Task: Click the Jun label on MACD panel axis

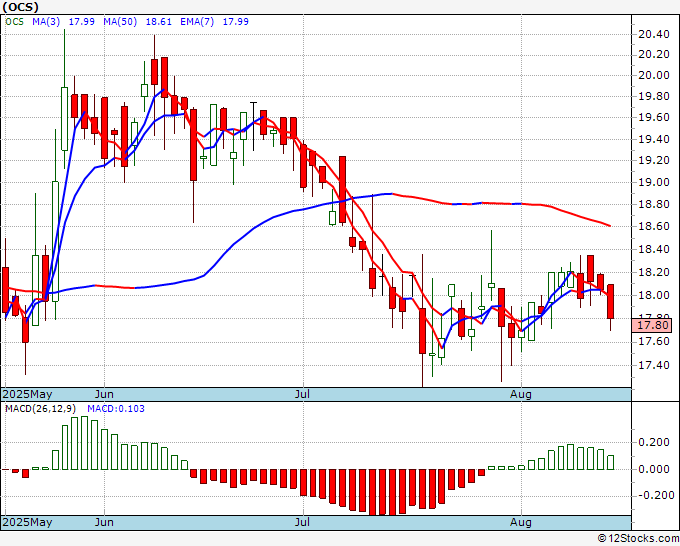Action: point(104,522)
